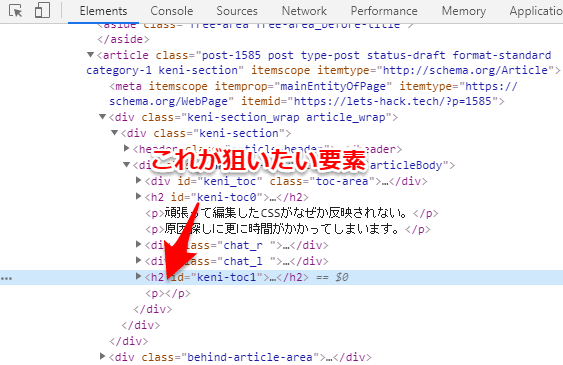This screenshot has width=563, height=365.
Task: Select the paragraph 頑張って編集したCSS row
Action: tap(292, 213)
